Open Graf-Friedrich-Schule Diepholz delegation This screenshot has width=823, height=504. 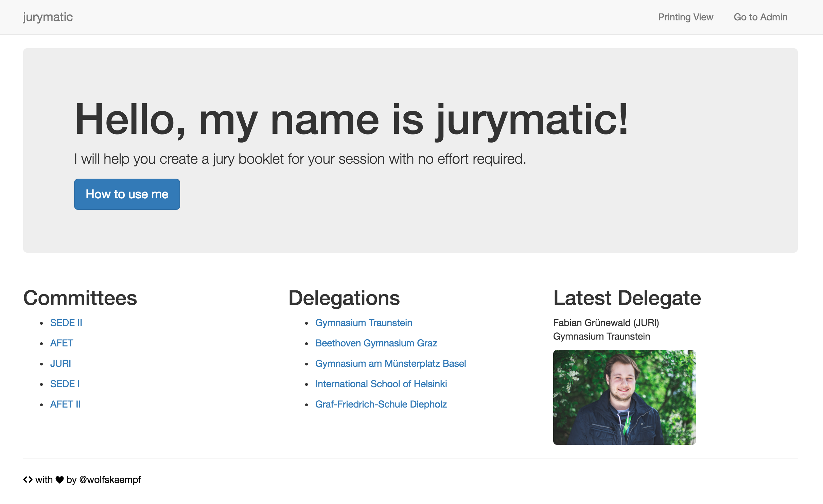coord(381,404)
